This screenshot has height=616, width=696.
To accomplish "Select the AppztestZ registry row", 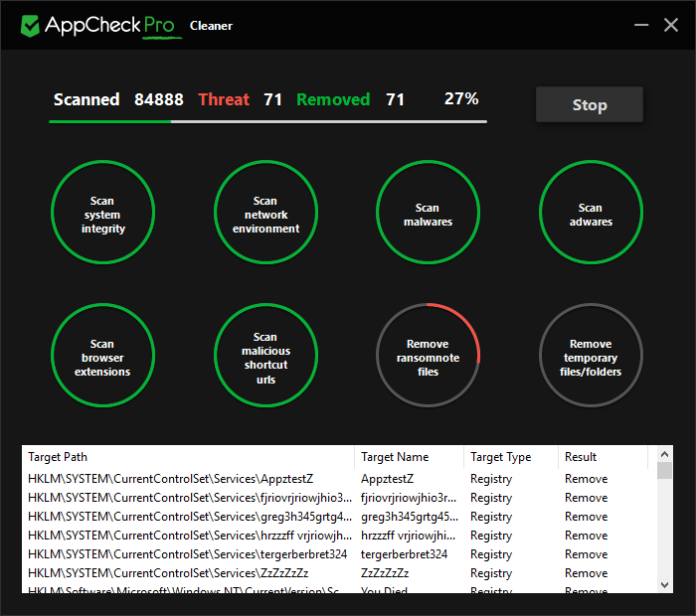I will pyautogui.click(x=338, y=479).
